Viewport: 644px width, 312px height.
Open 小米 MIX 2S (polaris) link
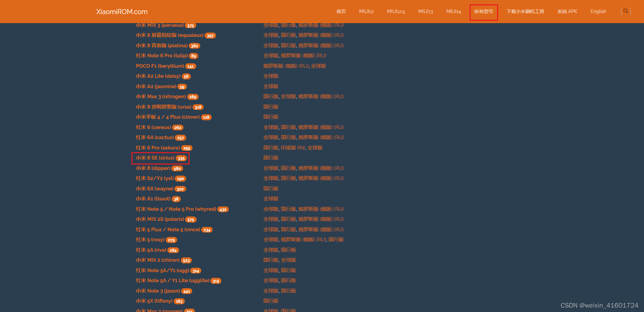160,219
